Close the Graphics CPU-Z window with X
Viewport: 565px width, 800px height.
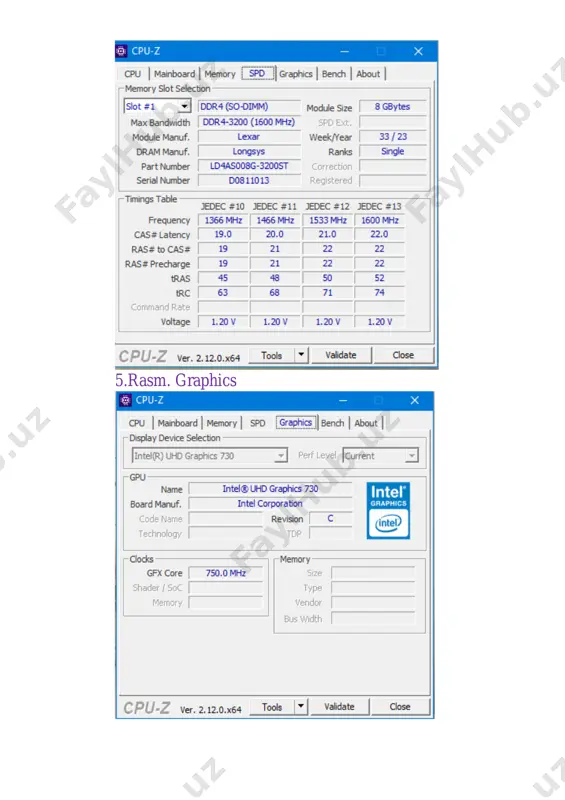(414, 401)
